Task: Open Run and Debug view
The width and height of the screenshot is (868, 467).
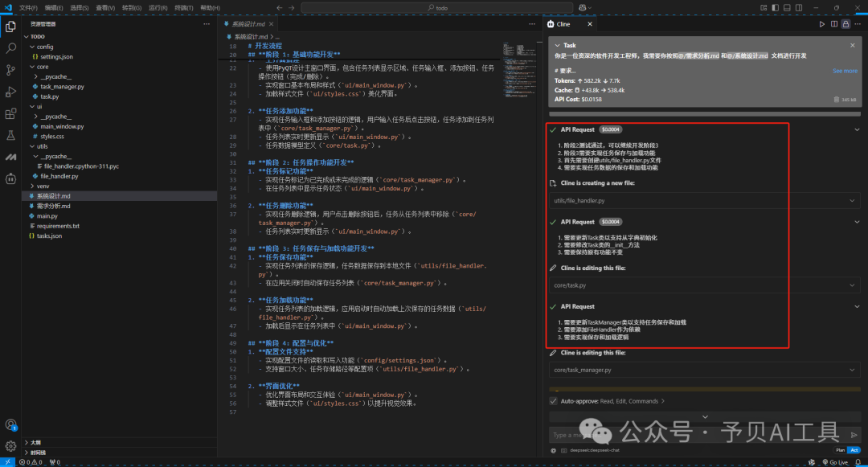Action: [10, 92]
